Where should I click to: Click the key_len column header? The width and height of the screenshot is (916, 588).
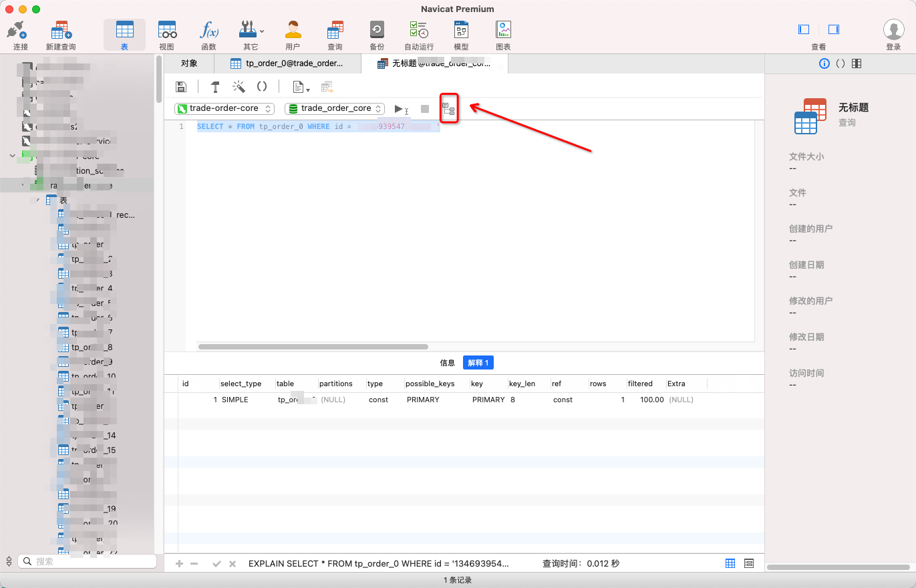(x=522, y=384)
